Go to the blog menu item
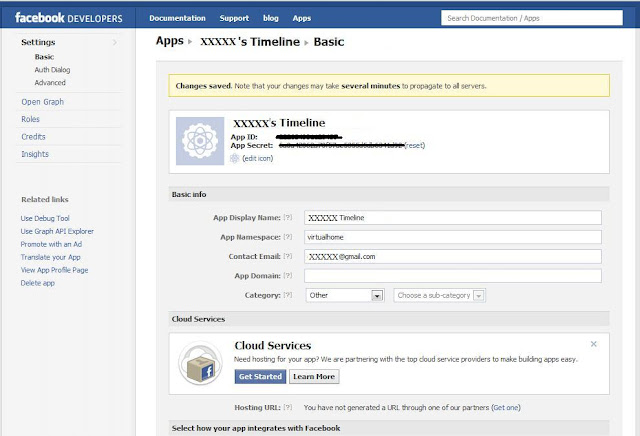Screen dimensions: 640x436 pyautogui.click(x=271, y=18)
